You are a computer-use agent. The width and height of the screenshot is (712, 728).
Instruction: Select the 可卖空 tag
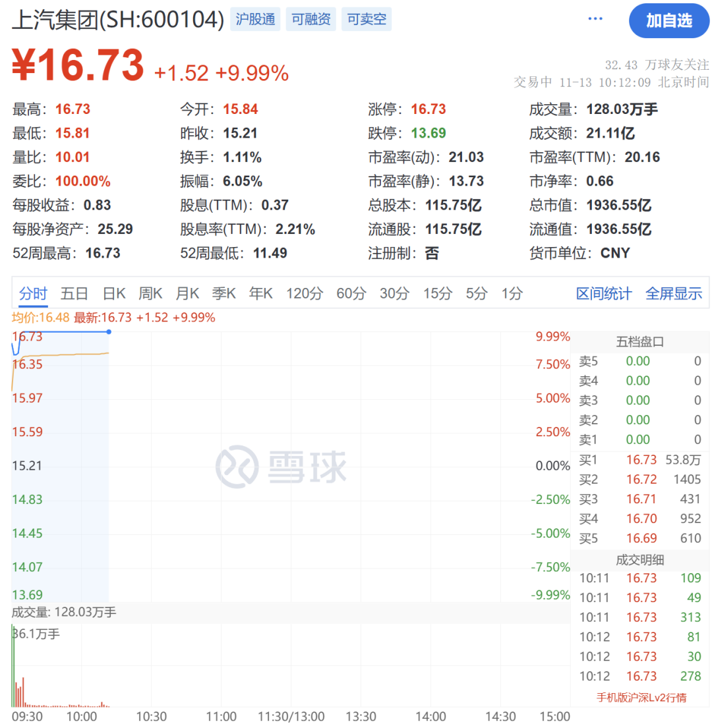367,20
